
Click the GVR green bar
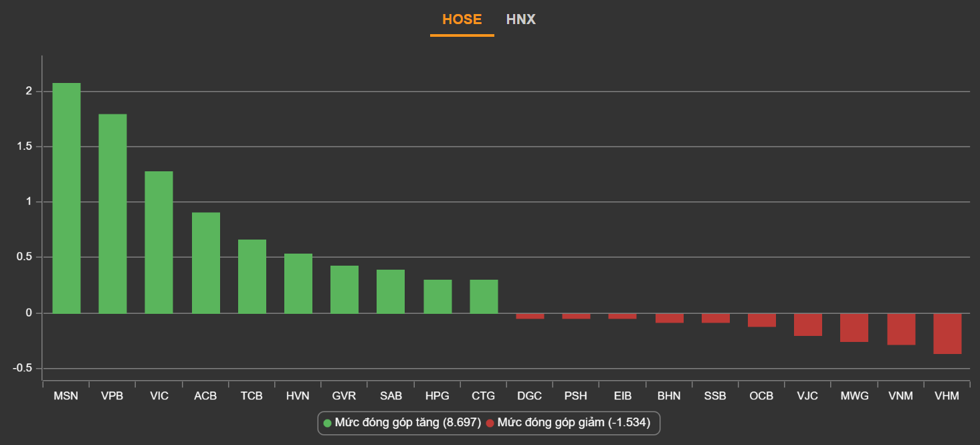coord(345,290)
